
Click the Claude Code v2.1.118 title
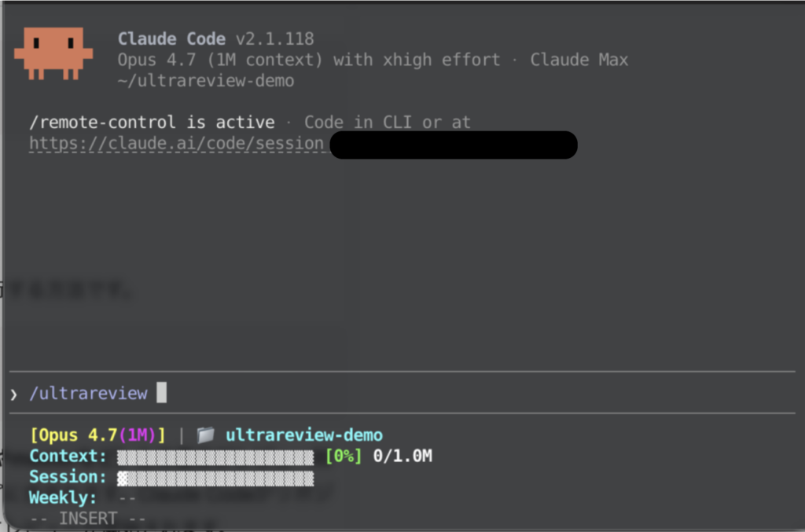pos(215,39)
